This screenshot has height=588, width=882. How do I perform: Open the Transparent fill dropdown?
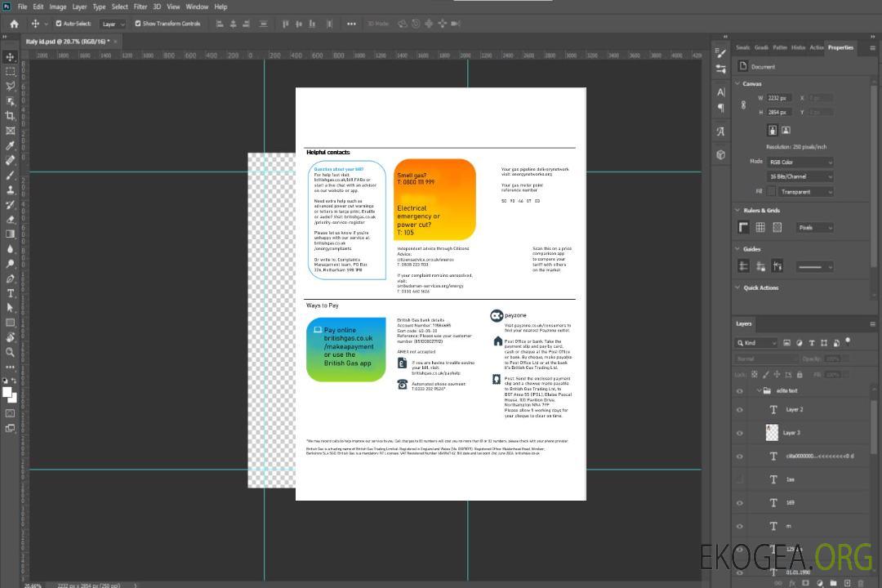click(805, 192)
